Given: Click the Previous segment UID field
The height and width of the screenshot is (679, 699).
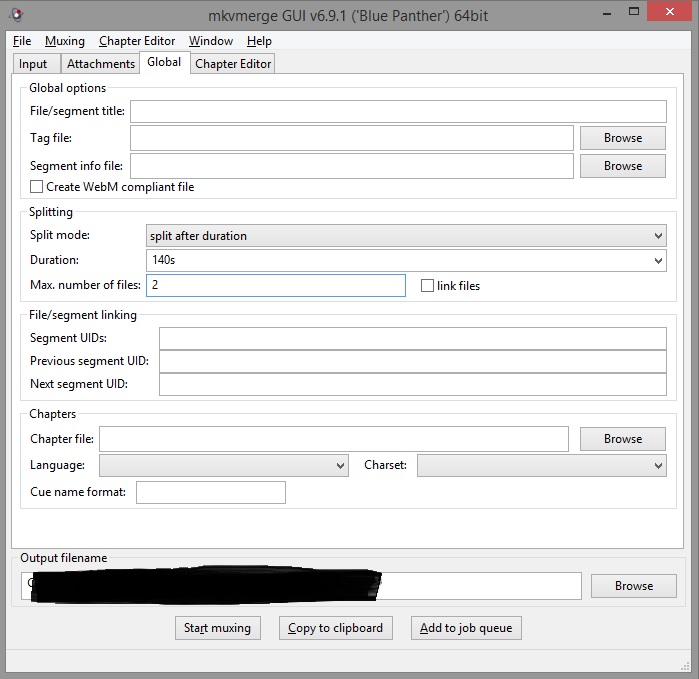Looking at the screenshot, I should coord(413,362).
